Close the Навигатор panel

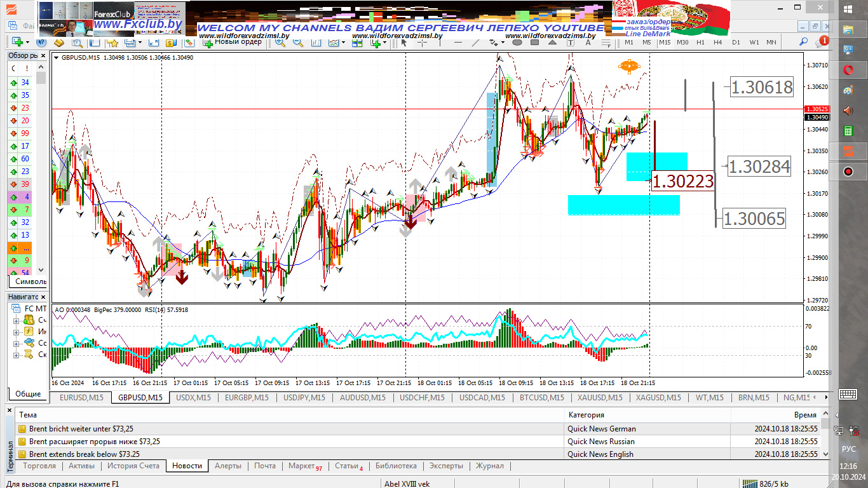point(43,297)
